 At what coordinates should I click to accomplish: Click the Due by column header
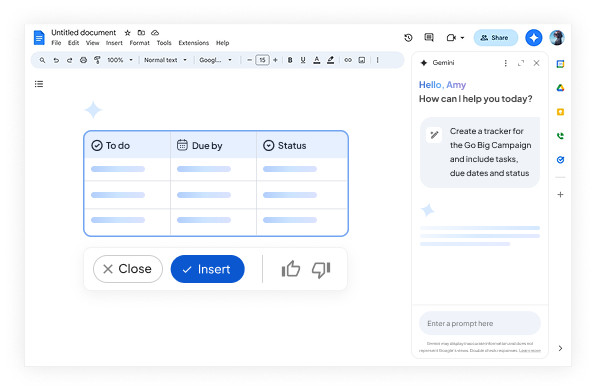coord(213,145)
